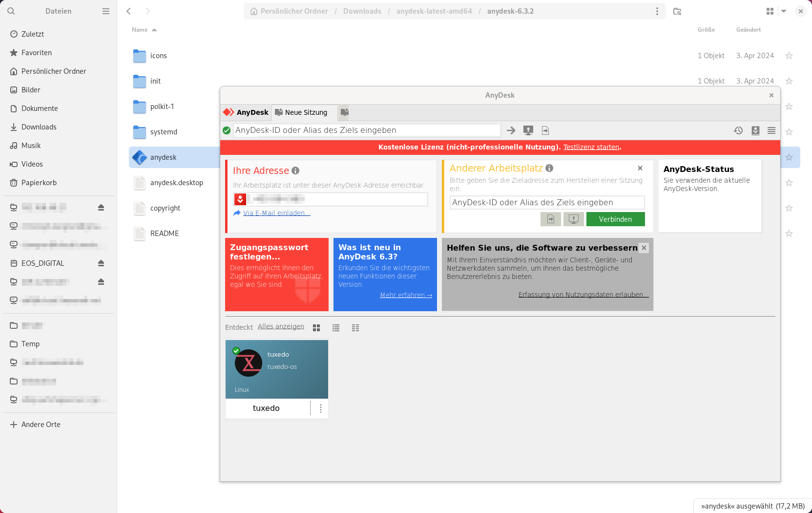Click the file transfer icon in AnyDesk toolbar
This screenshot has width=812, height=513.
coord(545,130)
